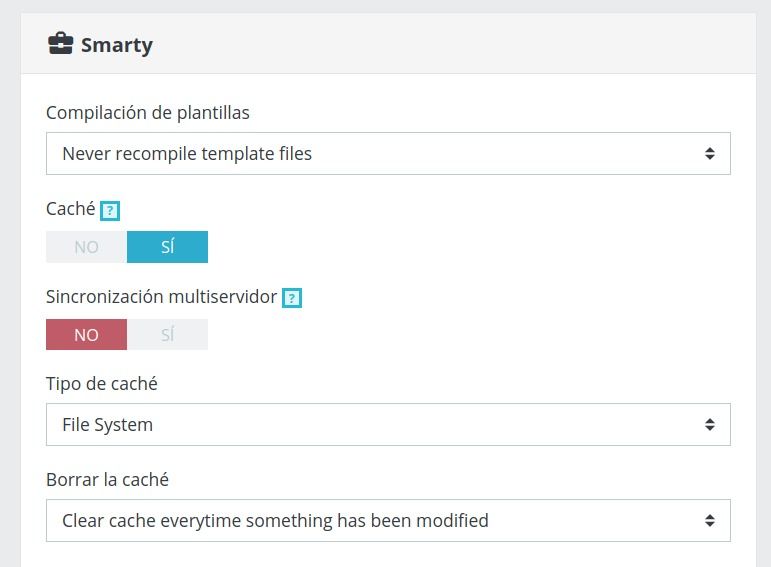Viewport: 771px width, 567px height.
Task: Click the Smarty panel heading text
Action: pyautogui.click(x=117, y=45)
